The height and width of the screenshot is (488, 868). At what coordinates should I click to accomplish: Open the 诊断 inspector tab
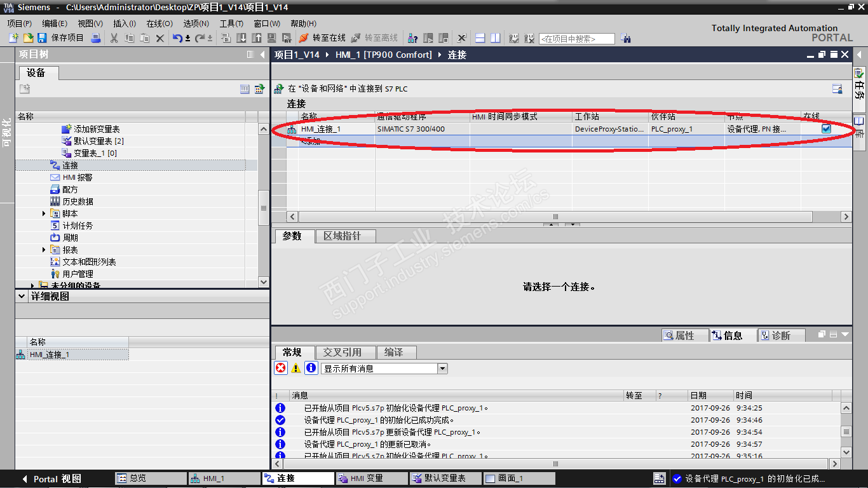tap(781, 335)
